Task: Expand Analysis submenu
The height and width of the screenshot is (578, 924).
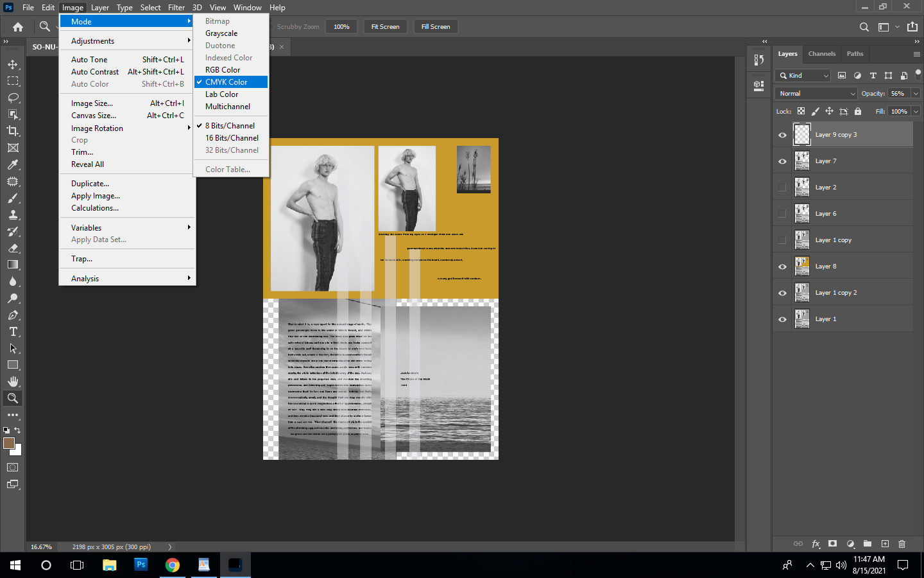Action: (127, 278)
